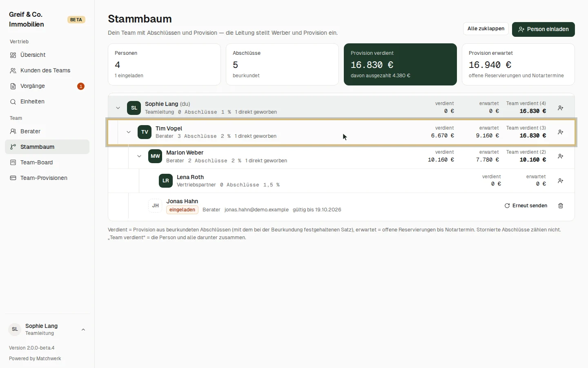
Task: Click the eingeladen status tag
Action: click(182, 210)
